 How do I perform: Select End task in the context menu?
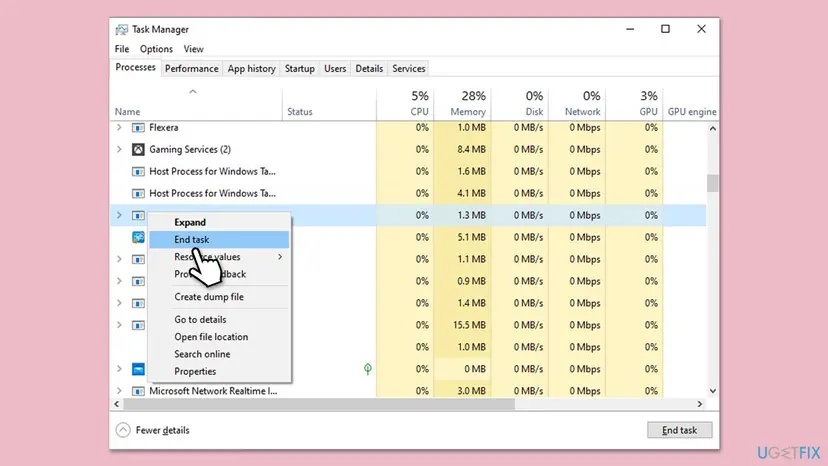[219, 239]
